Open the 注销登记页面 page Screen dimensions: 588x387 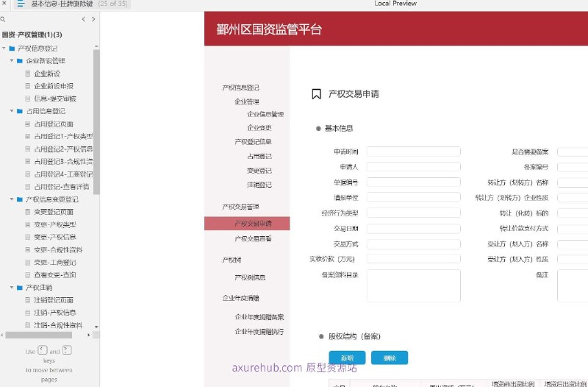54,300
